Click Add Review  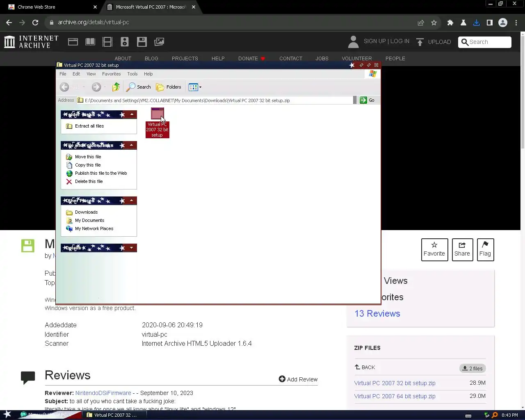coord(298,379)
